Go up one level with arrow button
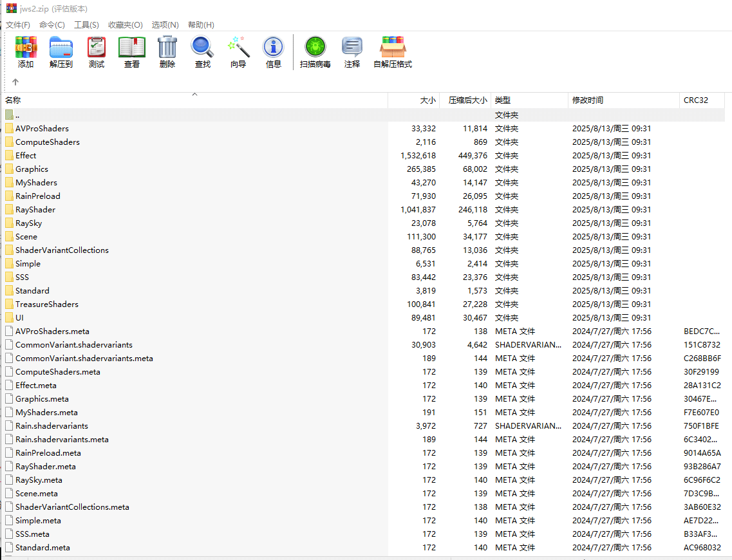Screen dimensions: 732x560 click(15, 82)
